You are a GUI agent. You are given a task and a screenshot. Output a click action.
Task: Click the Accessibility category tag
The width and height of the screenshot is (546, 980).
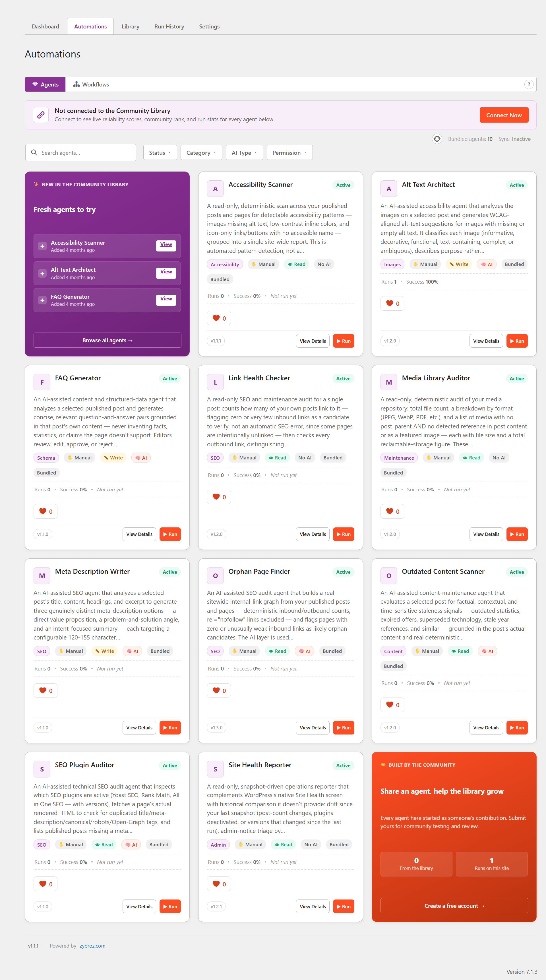[225, 264]
